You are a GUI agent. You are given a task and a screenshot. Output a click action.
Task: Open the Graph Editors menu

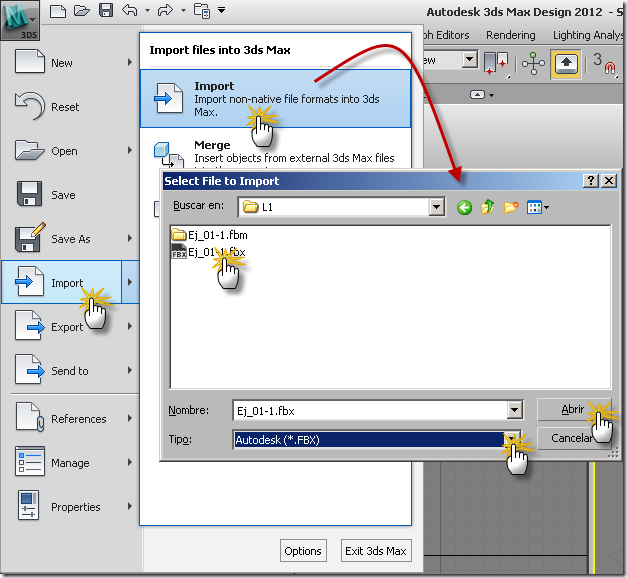click(446, 35)
